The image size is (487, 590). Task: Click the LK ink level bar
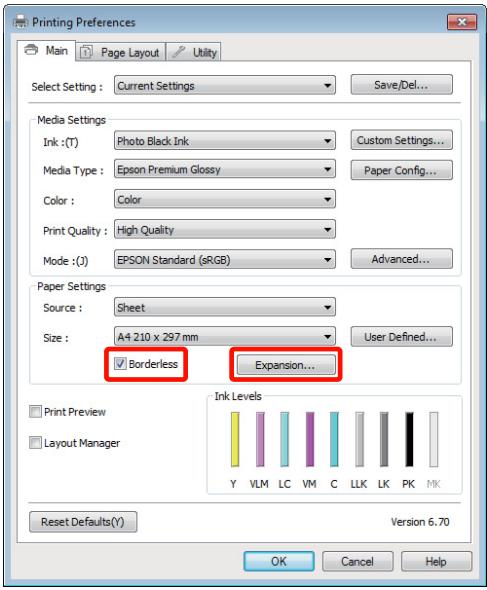384,439
